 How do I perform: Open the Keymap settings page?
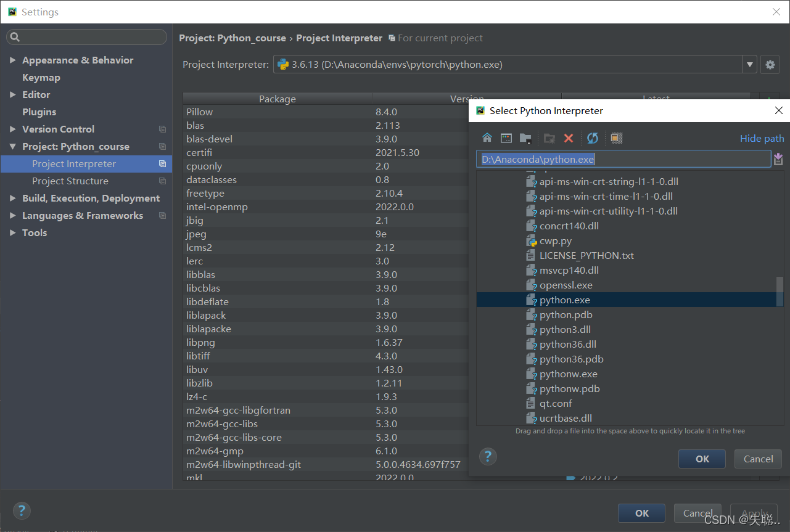point(41,78)
